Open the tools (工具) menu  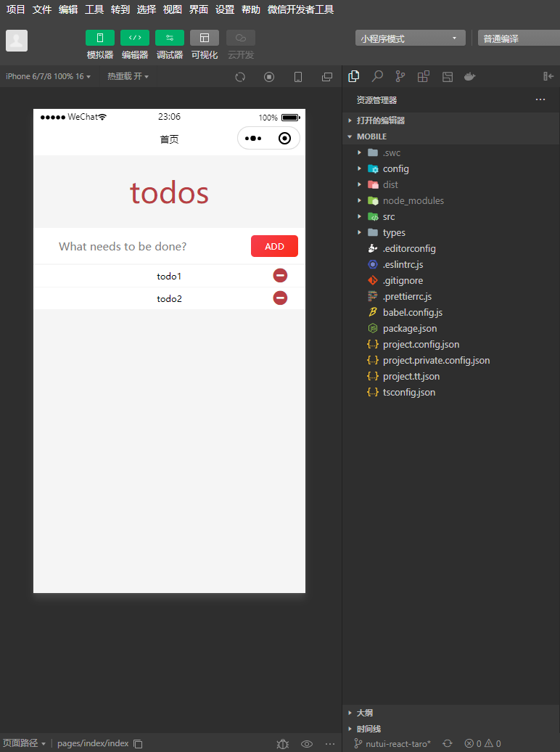tap(94, 9)
